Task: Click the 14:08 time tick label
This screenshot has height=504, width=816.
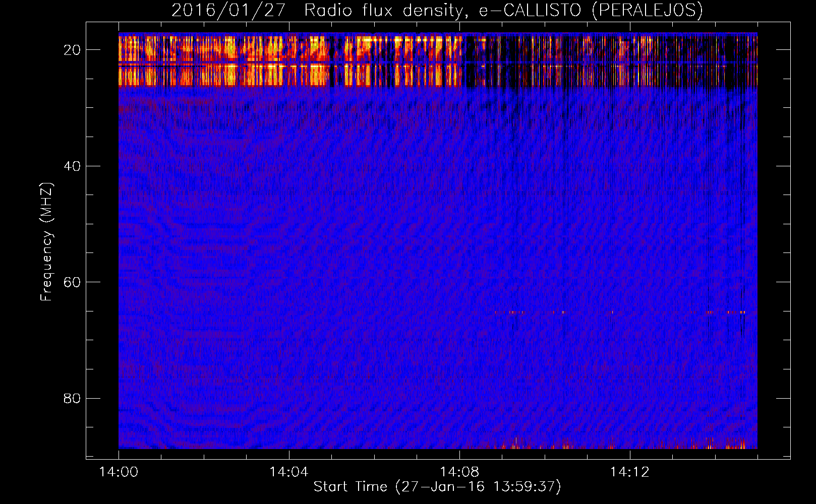Action: 459,472
